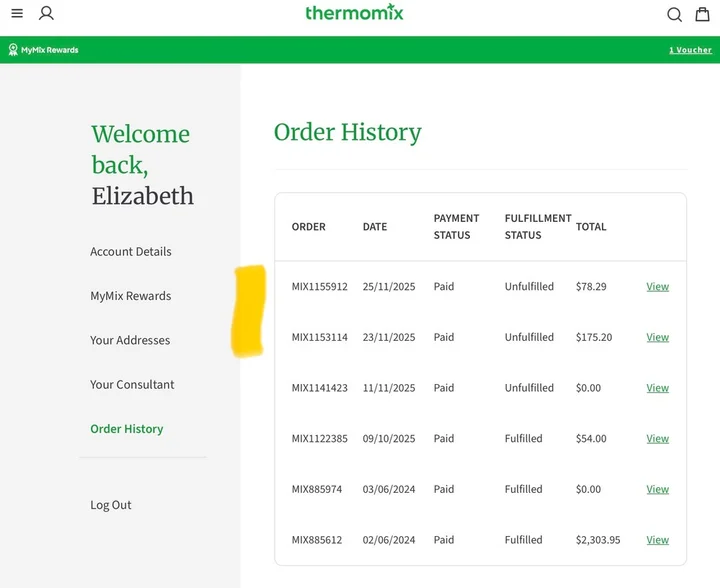Screen dimensions: 720x588
Task: Click Fulfilled status for MIX1122385
Action: pos(523,438)
